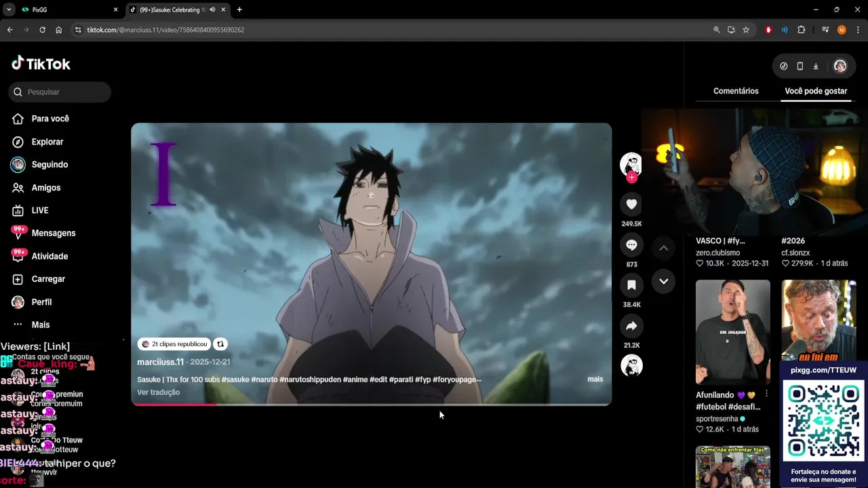868x488 pixels.
Task: Open the marciiuss.11 username link
Action: pyautogui.click(x=161, y=362)
